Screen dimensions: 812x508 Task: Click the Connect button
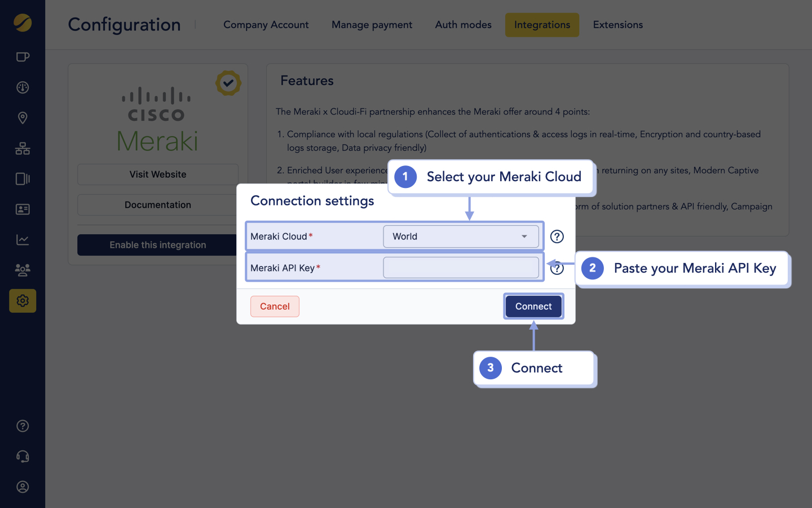(x=533, y=306)
